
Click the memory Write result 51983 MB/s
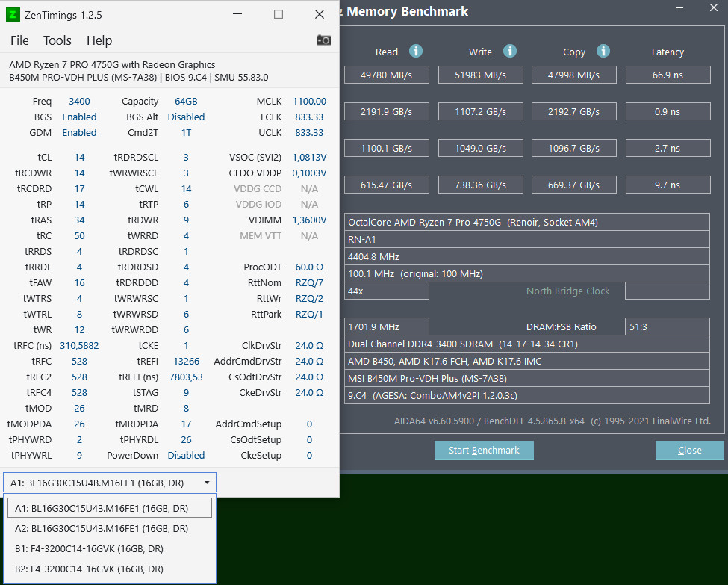pyautogui.click(x=481, y=75)
